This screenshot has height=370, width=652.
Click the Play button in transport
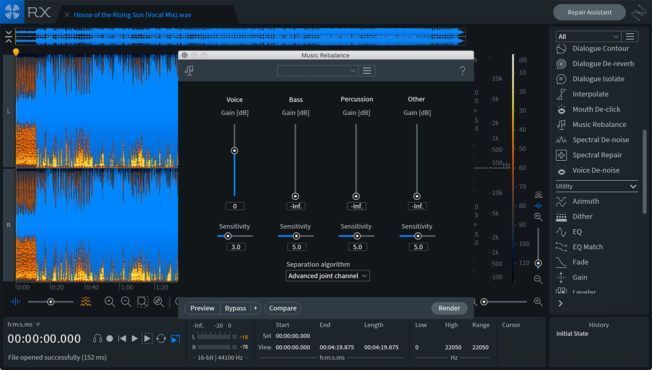135,339
